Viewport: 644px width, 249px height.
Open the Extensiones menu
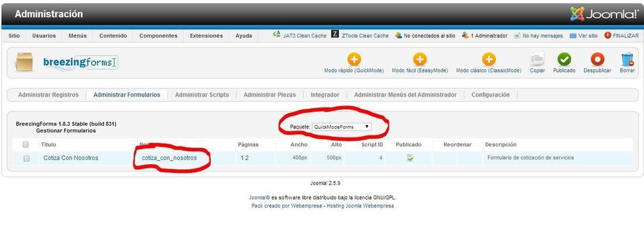[206, 36]
